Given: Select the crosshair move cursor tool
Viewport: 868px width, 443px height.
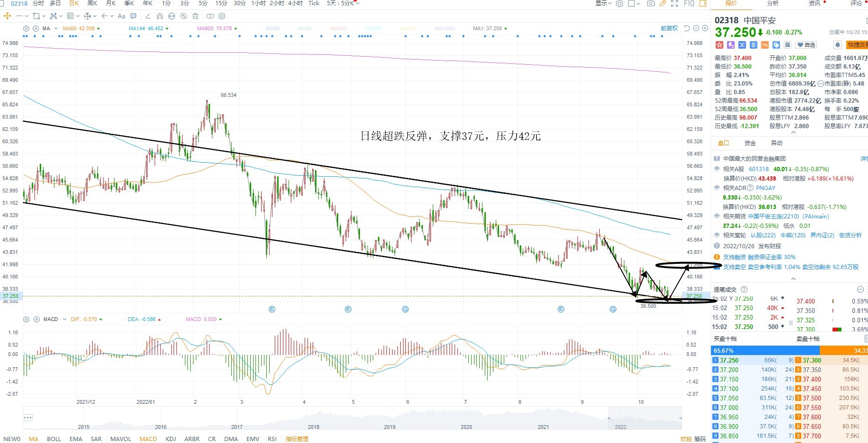Looking at the screenshot, I should [x=7, y=16].
